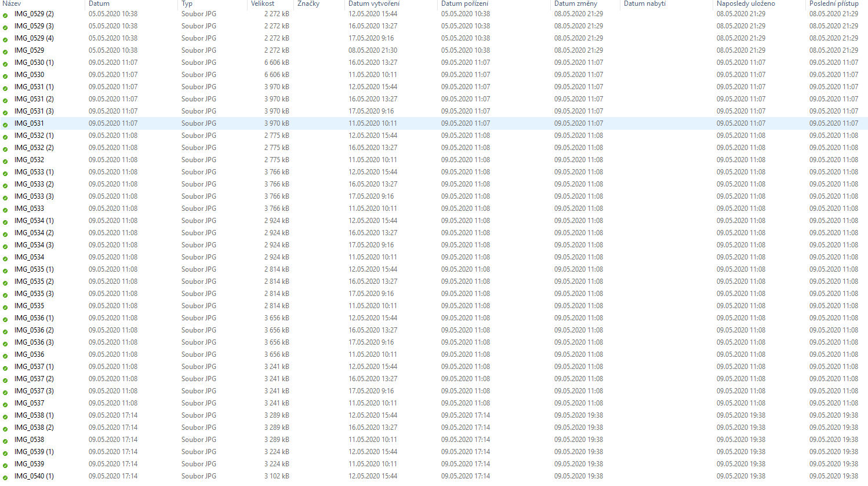The image size is (868, 486).
Task: Click sync status icon of IMG_0538
Action: (5, 440)
